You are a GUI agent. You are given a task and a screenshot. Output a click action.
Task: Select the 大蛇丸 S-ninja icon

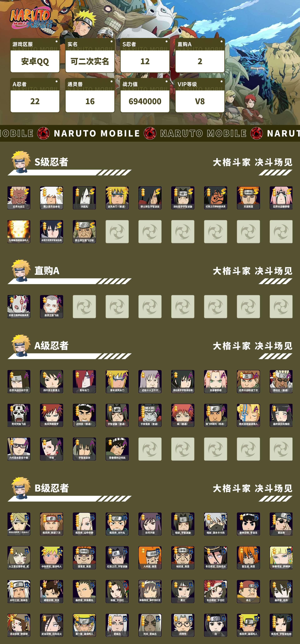[84, 198]
